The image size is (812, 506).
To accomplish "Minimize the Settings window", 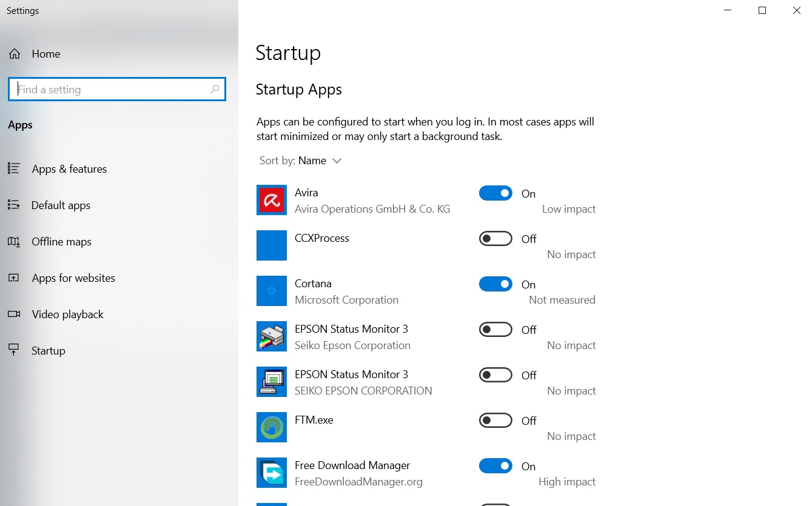I will tap(728, 10).
